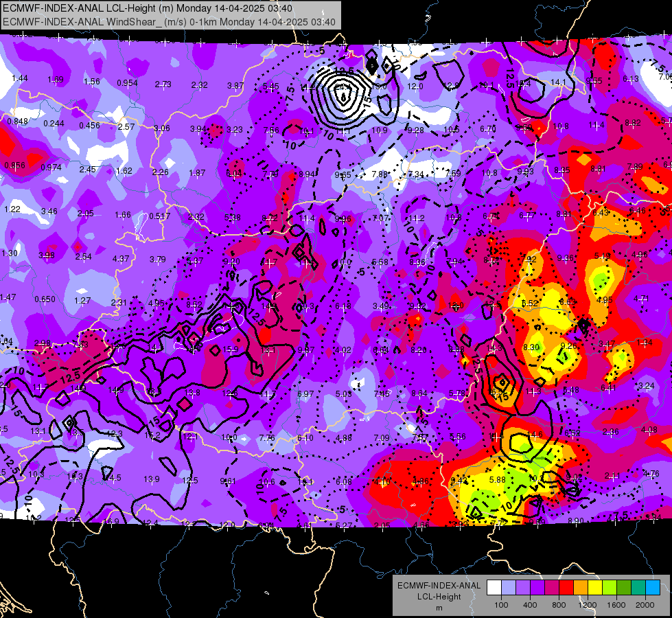Click the grid value 13.9

pos(151,479)
